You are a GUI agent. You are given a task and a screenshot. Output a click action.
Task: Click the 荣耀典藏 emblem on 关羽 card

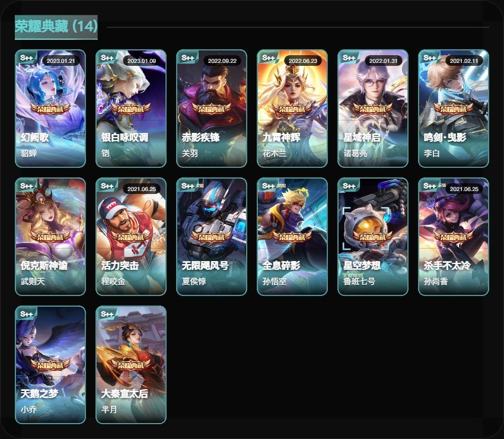click(211, 109)
